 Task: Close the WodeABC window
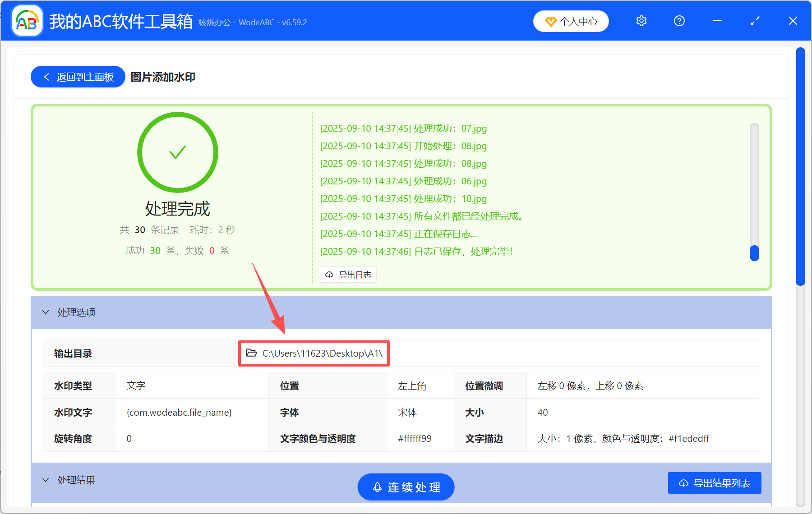coord(793,21)
